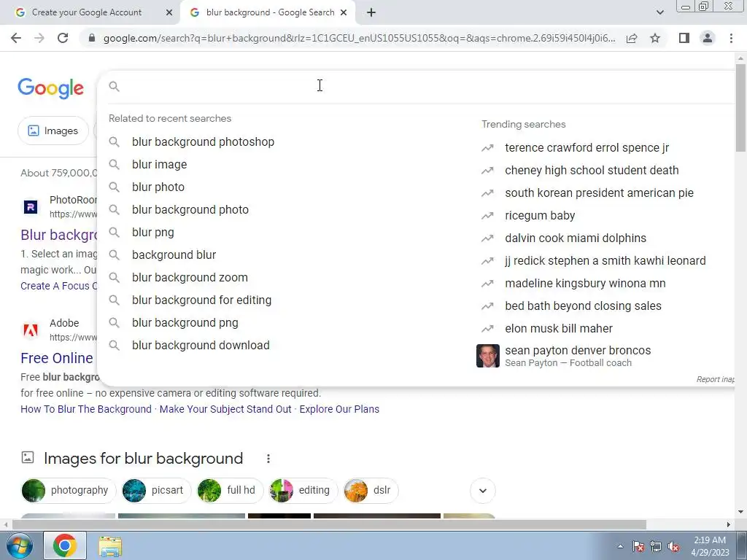
Task: Select the full hd image chip
Action: point(230,491)
